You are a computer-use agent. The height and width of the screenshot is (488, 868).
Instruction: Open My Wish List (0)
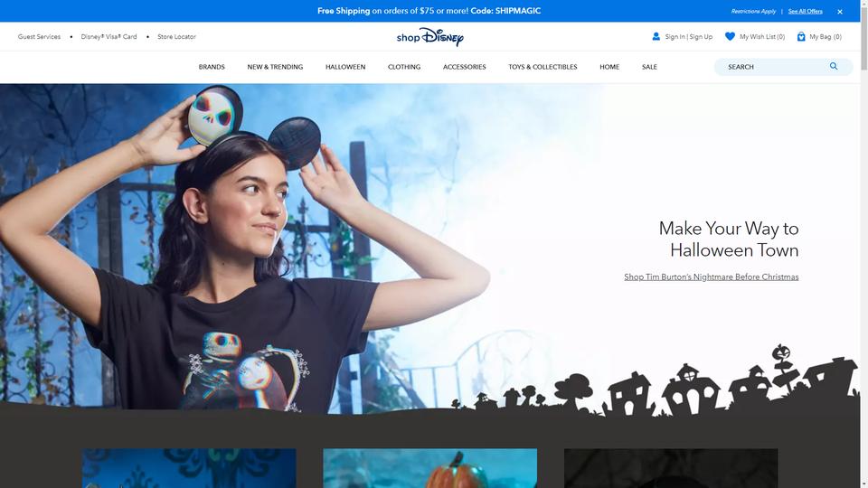(762, 36)
